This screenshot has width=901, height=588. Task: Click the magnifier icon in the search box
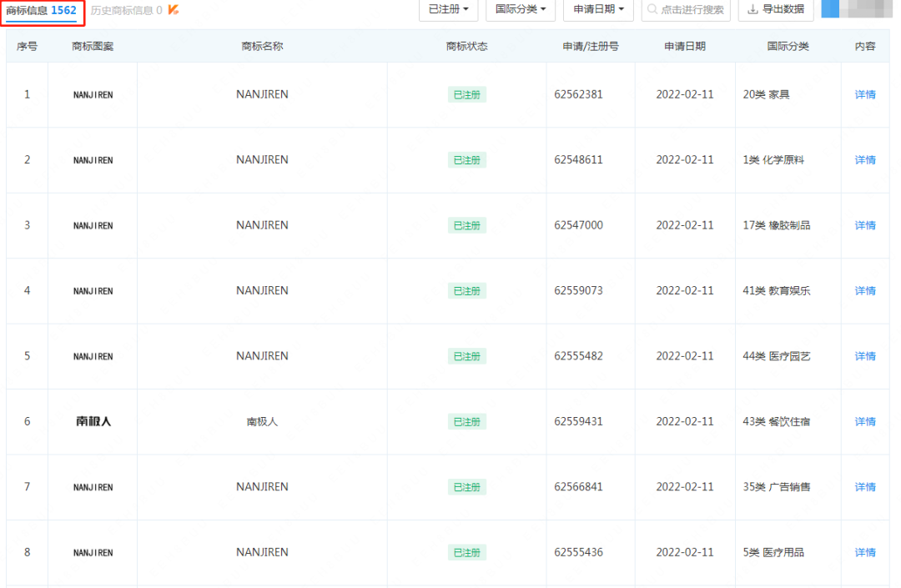click(652, 9)
